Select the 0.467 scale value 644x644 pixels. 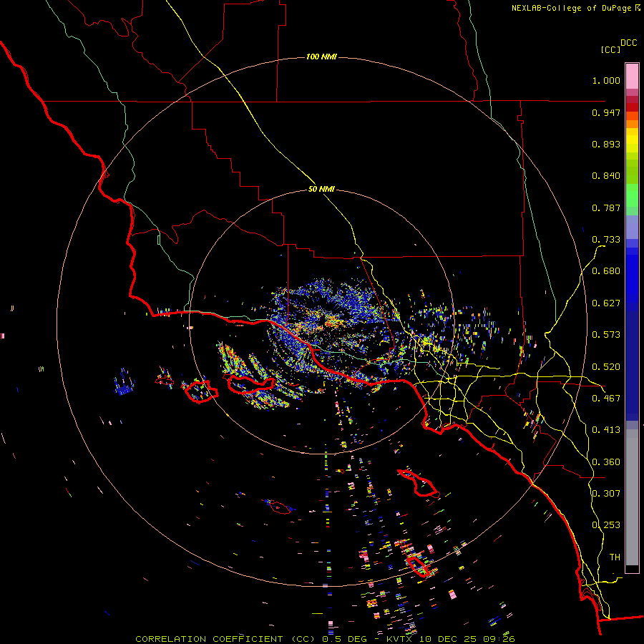tap(606, 399)
